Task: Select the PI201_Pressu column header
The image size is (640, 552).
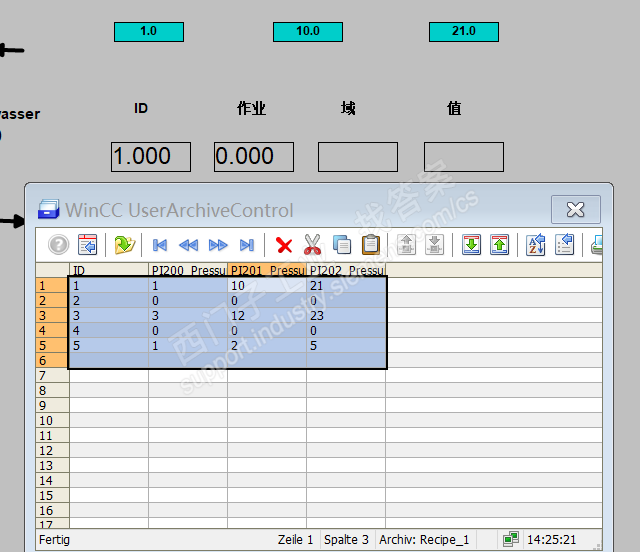Action: point(267,270)
